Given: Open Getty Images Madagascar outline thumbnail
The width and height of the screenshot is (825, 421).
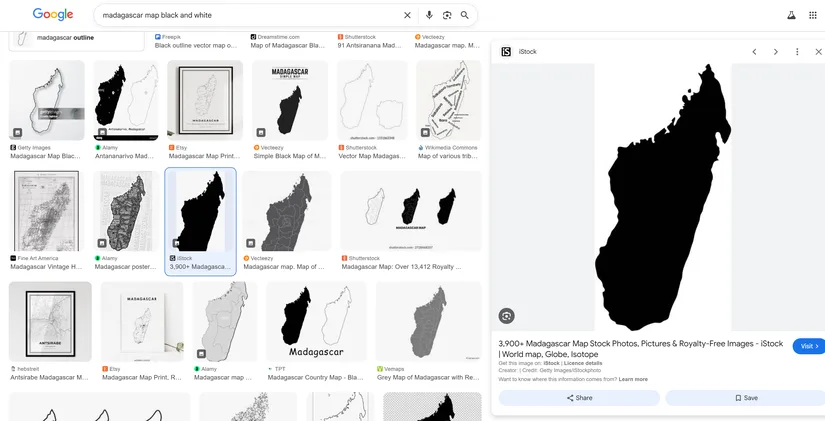Looking at the screenshot, I should coord(47,100).
